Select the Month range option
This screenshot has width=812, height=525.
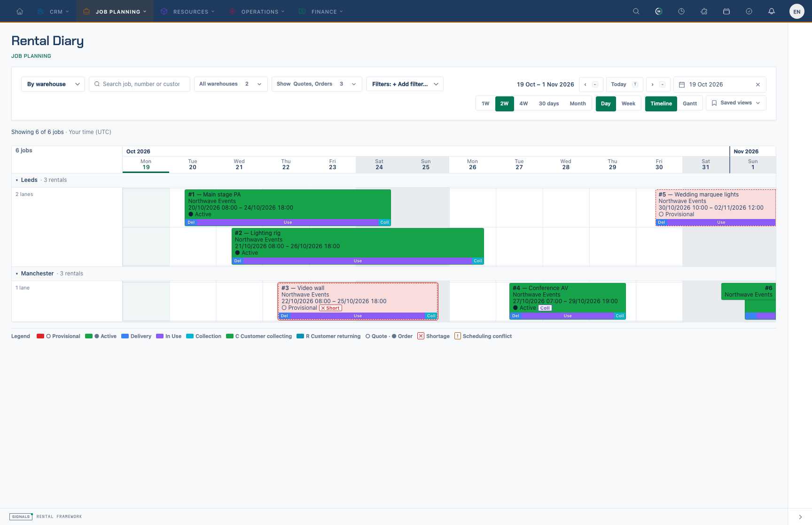(578, 103)
